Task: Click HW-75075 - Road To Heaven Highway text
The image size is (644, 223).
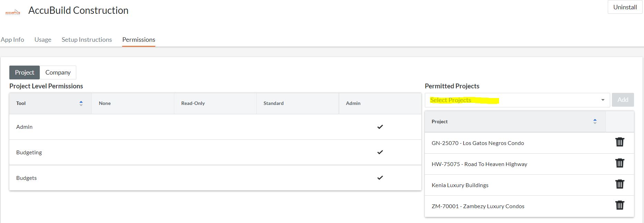Action: point(479,164)
